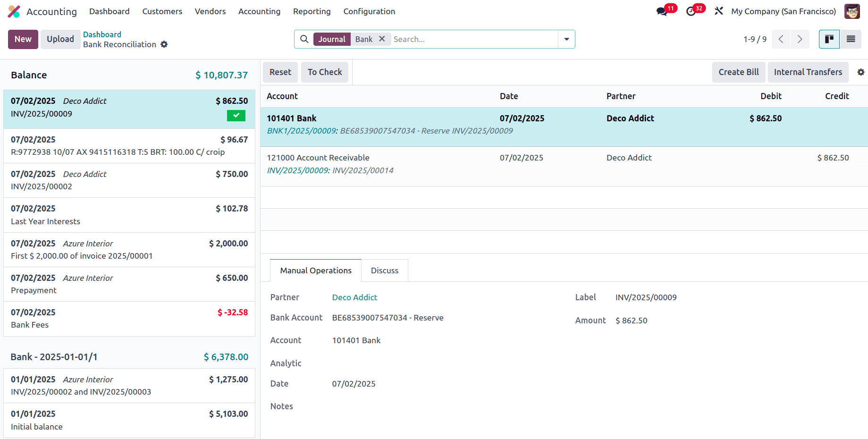Image resolution: width=868 pixels, height=439 pixels.
Task: Select the 121000 Account Receivable line
Action: (x=564, y=167)
